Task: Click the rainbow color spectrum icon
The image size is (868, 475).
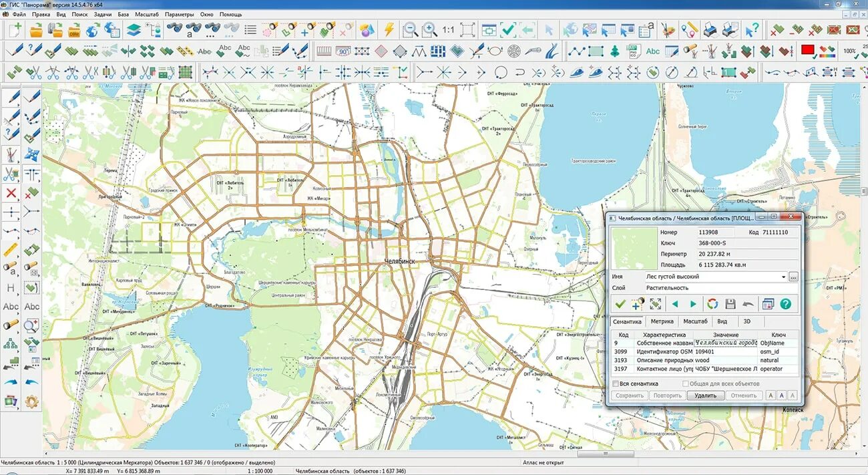Action: [x=827, y=50]
